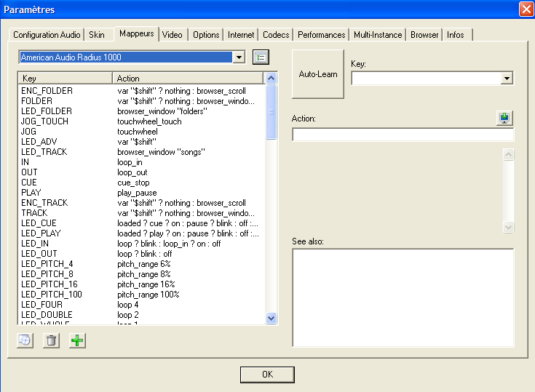Close the Paramètres window
The image size is (535, 392).
point(526,9)
